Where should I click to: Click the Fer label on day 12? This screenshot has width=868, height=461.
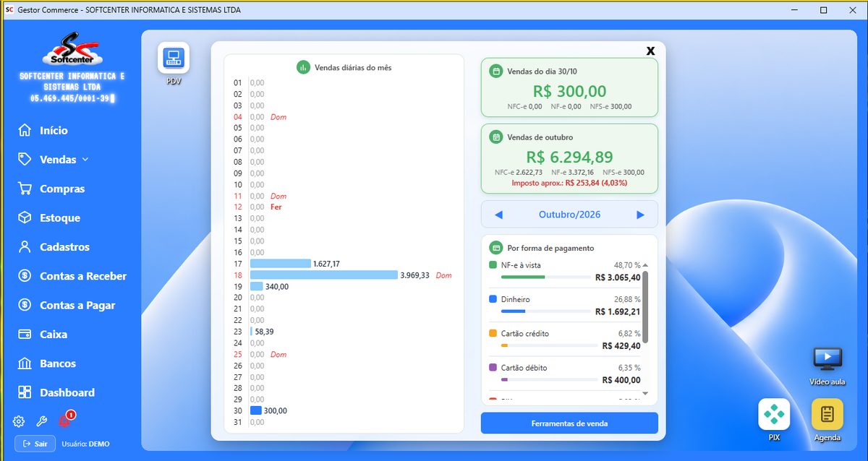click(x=276, y=207)
